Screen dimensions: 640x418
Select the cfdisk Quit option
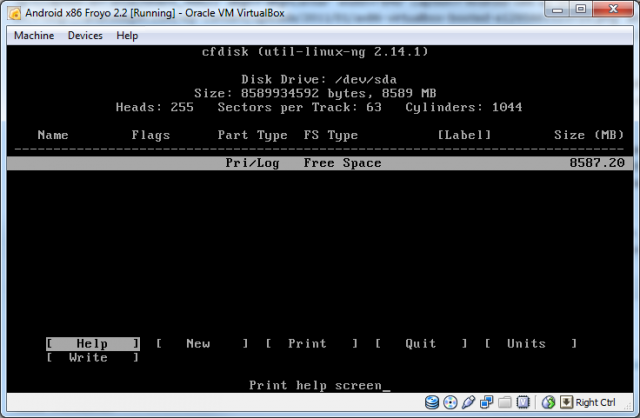tap(421, 344)
